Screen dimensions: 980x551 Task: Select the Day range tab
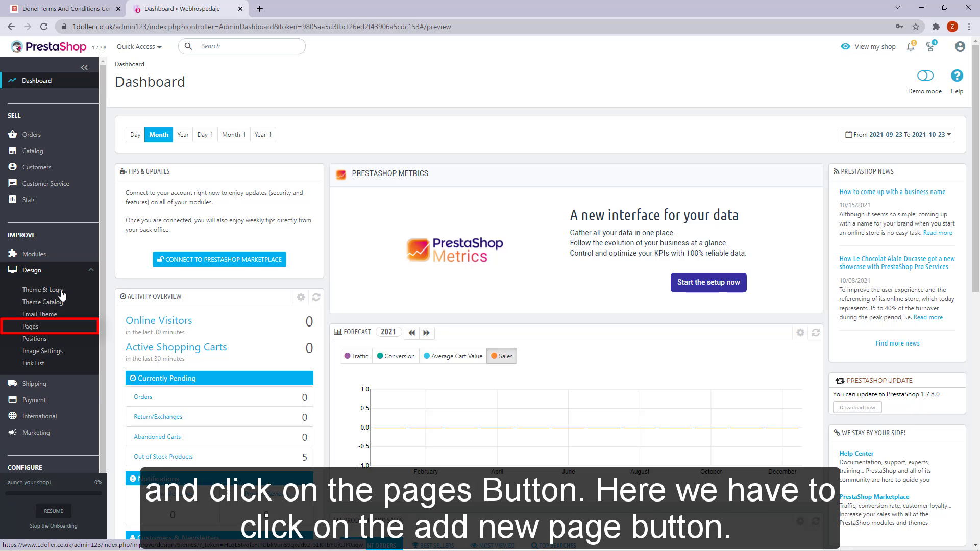tap(135, 135)
